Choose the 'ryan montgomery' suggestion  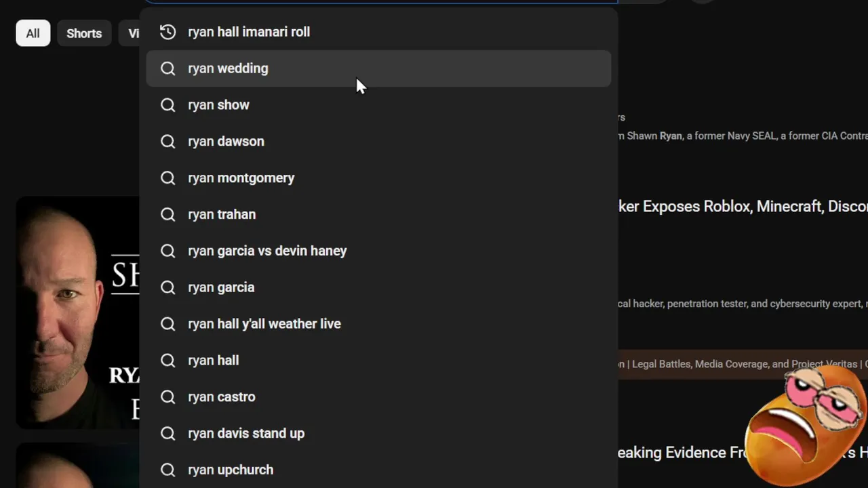click(x=378, y=178)
